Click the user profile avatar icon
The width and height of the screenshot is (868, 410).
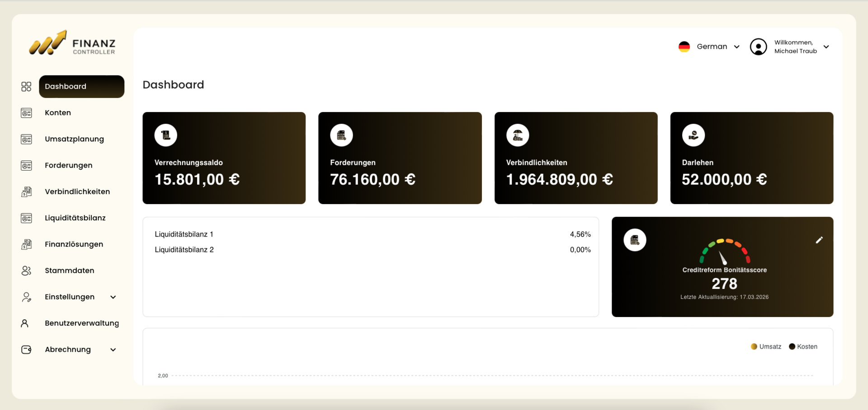tap(758, 47)
